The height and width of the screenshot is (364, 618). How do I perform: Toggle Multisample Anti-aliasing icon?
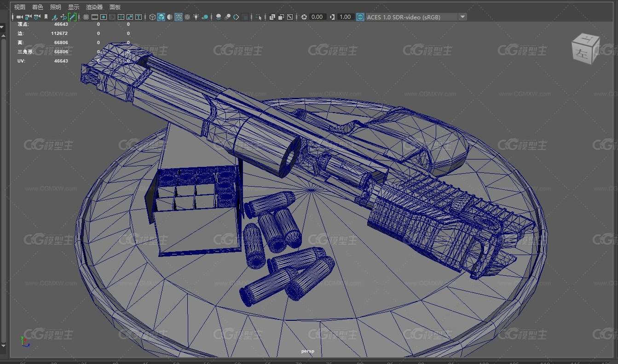pos(236,17)
